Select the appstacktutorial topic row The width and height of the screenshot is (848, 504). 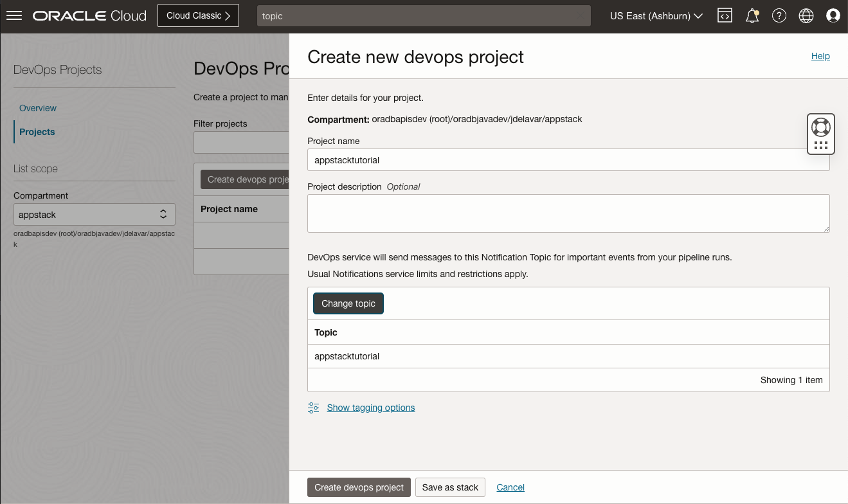point(568,356)
